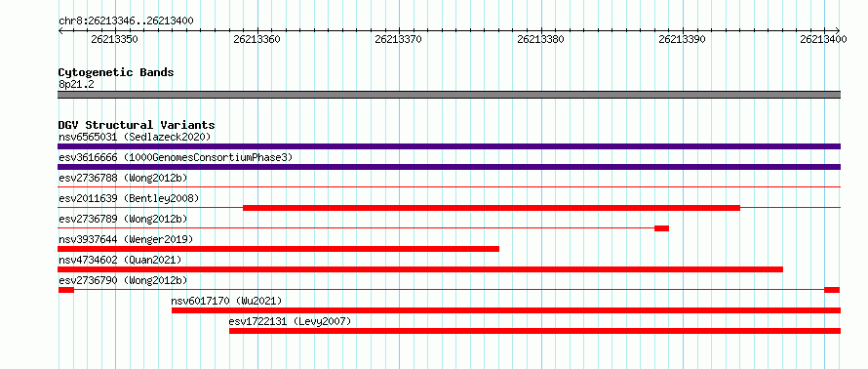
Task: Click ruler position 26213350
Action: pos(114,39)
